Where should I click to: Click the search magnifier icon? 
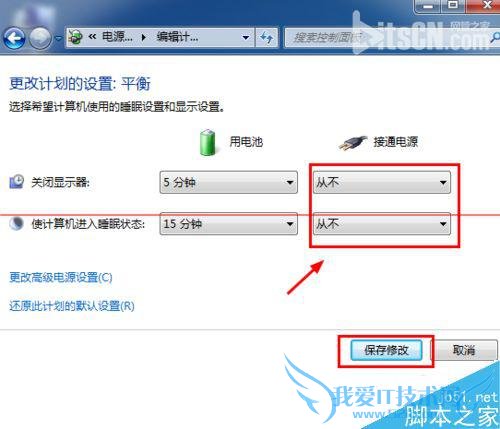pos(495,37)
